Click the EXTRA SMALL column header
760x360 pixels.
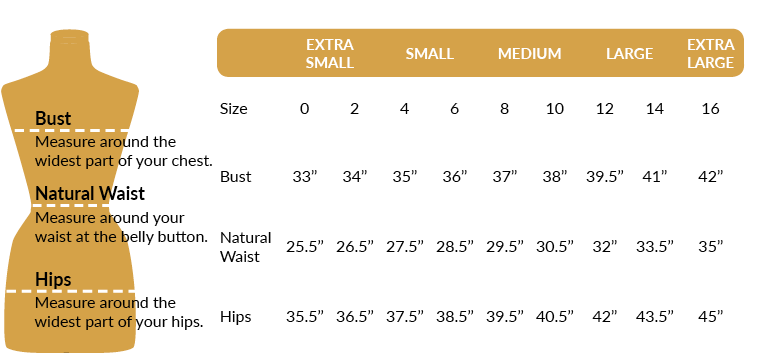click(x=330, y=53)
